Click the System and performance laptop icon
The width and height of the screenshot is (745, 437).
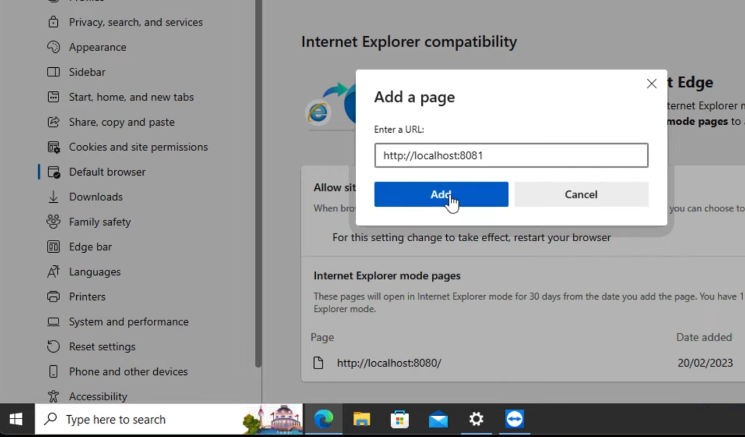click(x=53, y=322)
